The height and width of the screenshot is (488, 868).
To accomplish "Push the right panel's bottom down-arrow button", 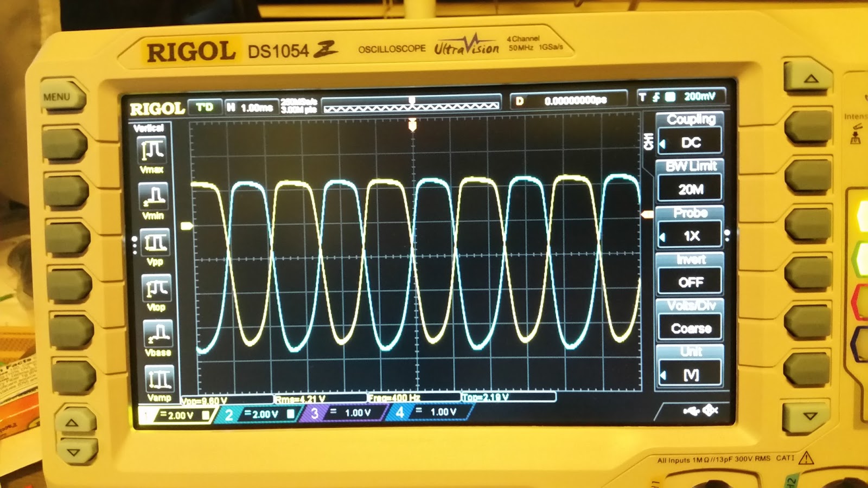I will 807,417.
